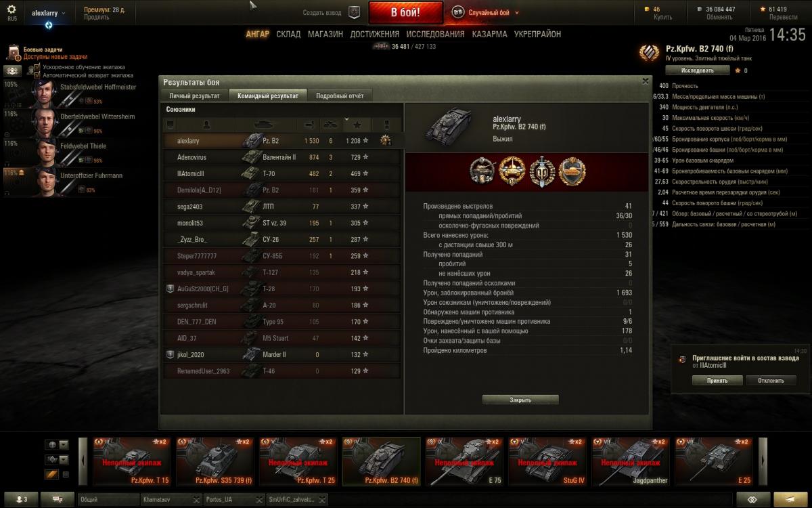
Task: Tick the checkbox beside the orange filter icon
Action: (x=66, y=475)
